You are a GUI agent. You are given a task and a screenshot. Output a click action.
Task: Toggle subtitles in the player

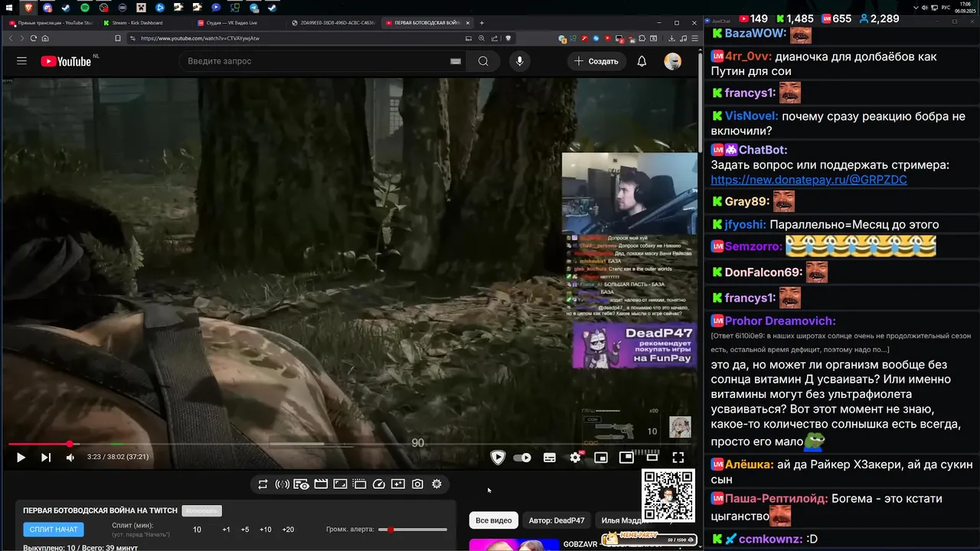(549, 458)
